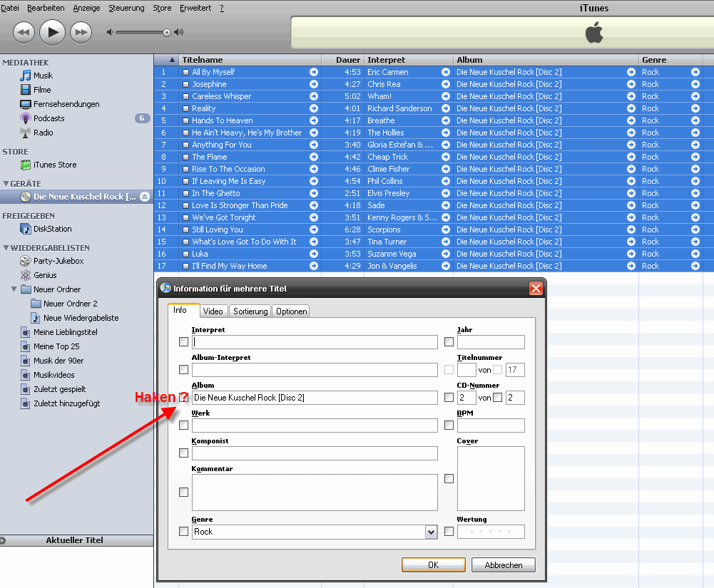Sort tracks by the Titelname column header
This screenshot has height=588, width=714.
(250, 60)
